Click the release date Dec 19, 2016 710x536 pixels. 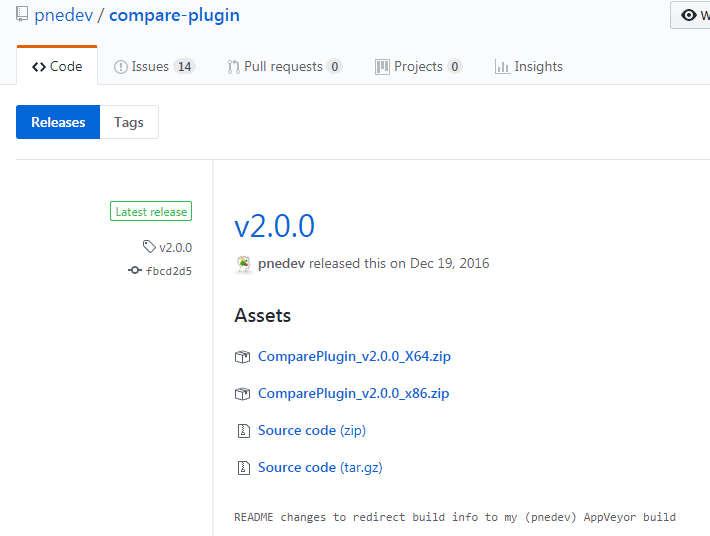[450, 263]
